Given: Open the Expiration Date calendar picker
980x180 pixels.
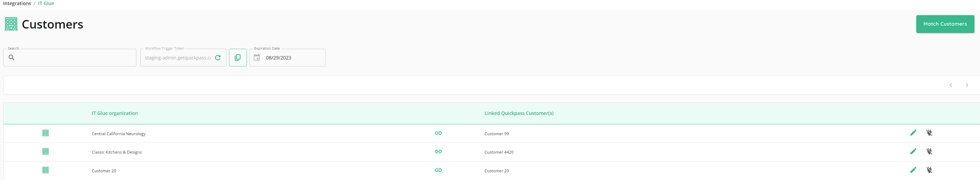Looking at the screenshot, I should coord(257,58).
